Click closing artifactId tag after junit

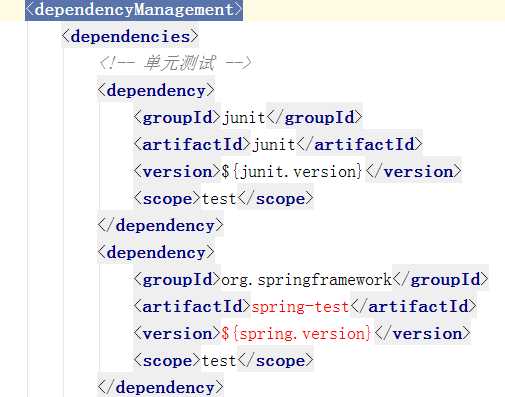tap(360, 145)
